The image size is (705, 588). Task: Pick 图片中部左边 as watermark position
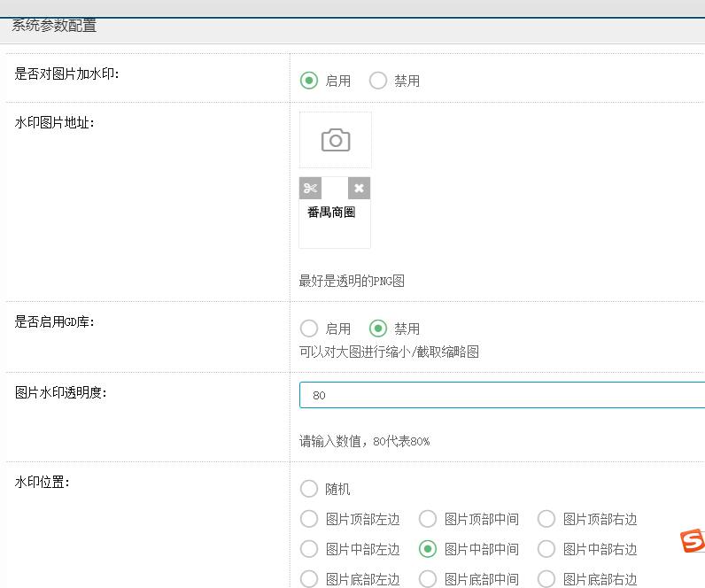pyautogui.click(x=309, y=549)
